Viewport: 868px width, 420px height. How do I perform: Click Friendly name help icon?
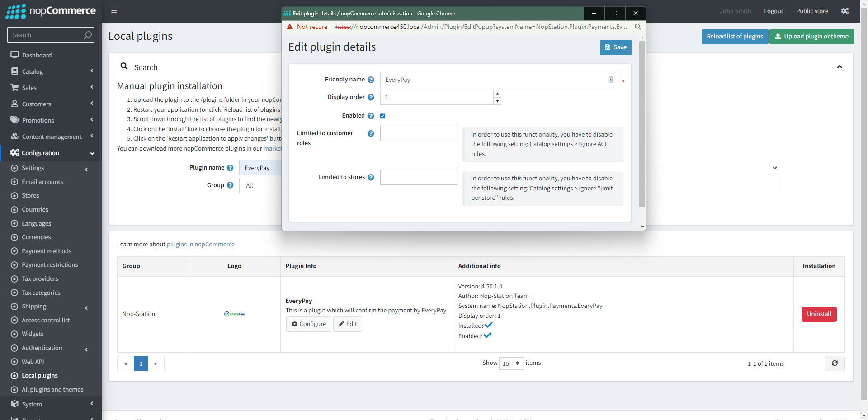point(371,80)
